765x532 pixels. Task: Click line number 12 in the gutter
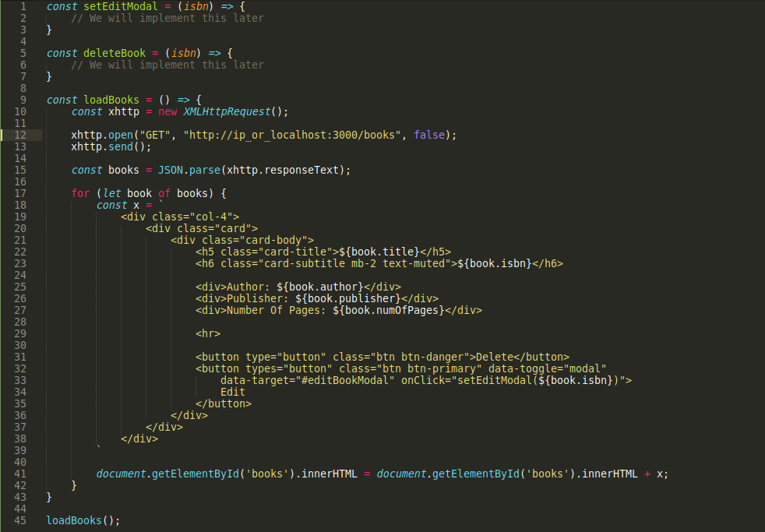pos(20,134)
